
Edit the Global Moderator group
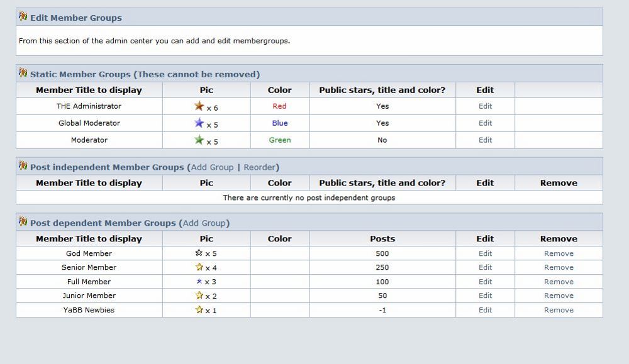coord(485,123)
